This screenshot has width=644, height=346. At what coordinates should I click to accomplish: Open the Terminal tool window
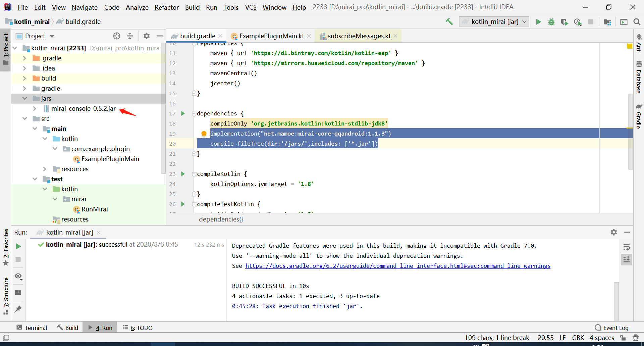32,328
